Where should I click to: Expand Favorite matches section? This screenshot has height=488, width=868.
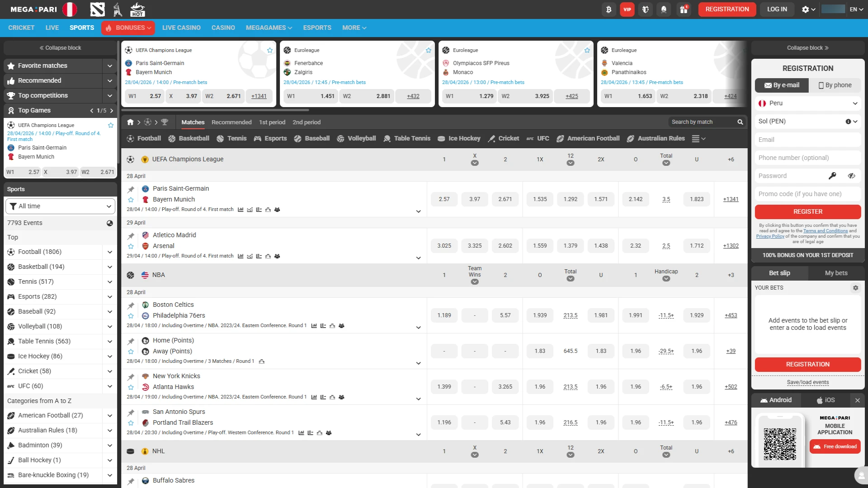pyautogui.click(x=109, y=66)
